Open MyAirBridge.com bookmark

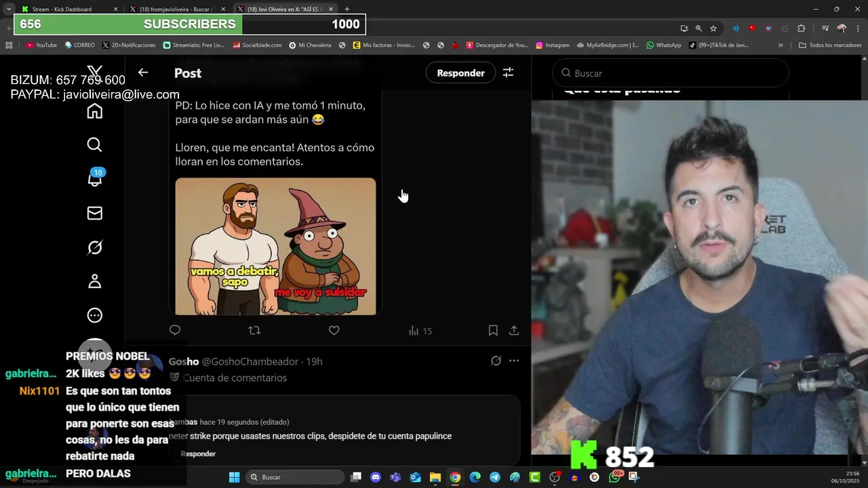[608, 45]
